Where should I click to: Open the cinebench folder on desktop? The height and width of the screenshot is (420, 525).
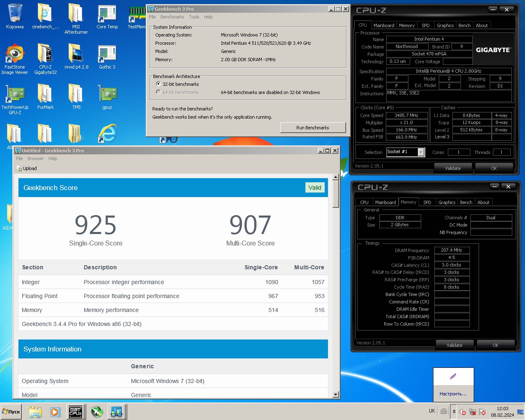(x=45, y=16)
